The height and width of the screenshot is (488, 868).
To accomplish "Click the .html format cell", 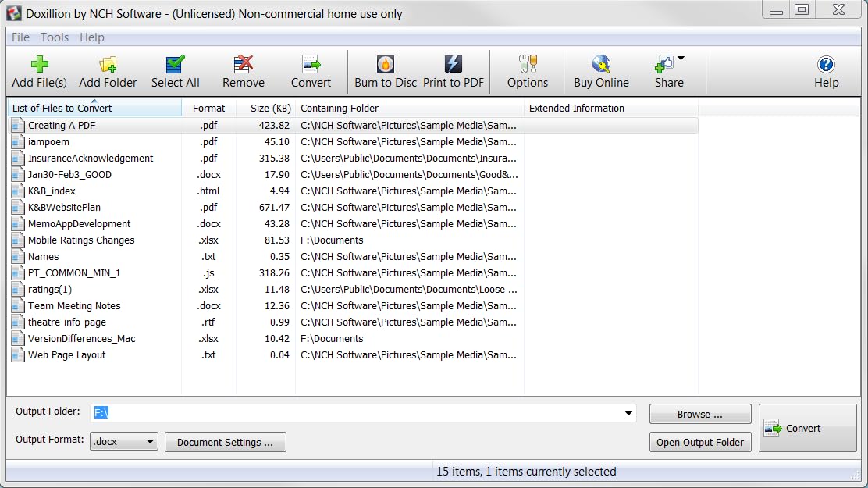I will pyautogui.click(x=208, y=191).
